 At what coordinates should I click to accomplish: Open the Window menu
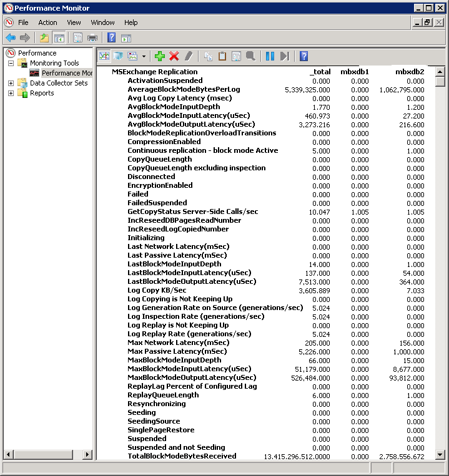[x=102, y=22]
